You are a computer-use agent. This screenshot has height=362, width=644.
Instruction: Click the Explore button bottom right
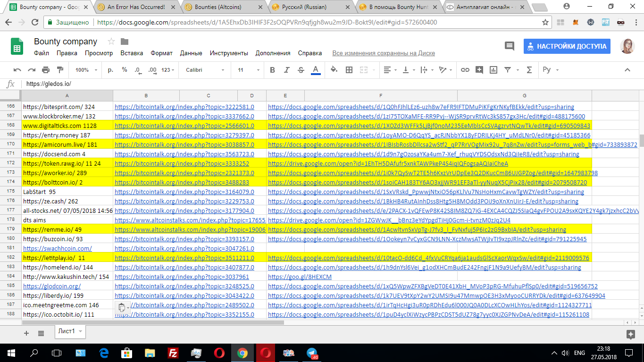coord(630,334)
